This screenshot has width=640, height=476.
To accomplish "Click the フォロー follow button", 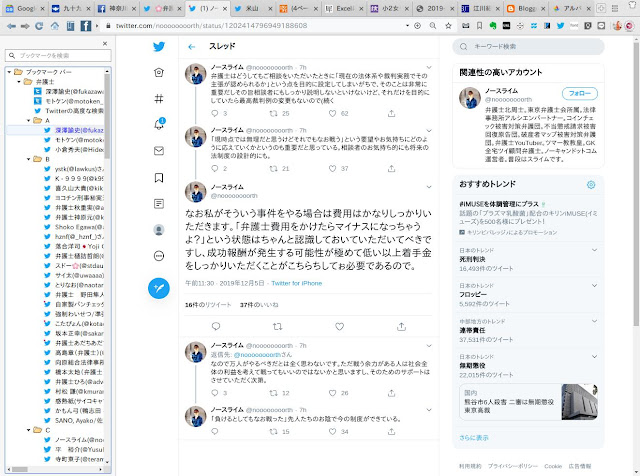I will (x=580, y=93).
